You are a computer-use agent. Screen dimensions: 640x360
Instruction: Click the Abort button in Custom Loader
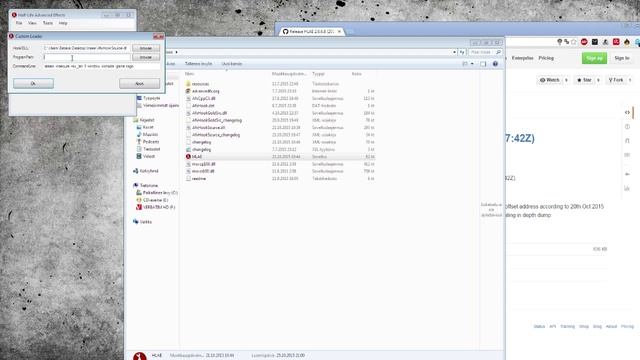(x=139, y=84)
